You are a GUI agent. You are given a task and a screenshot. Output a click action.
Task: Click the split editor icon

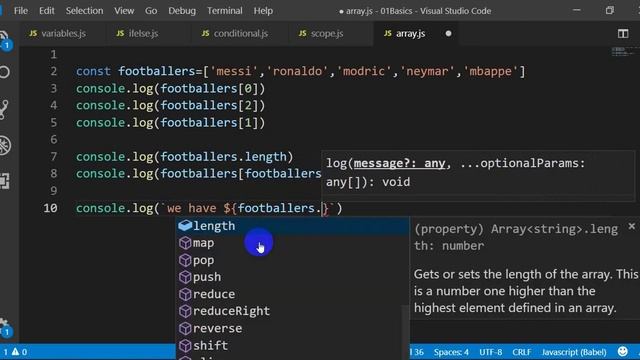pyautogui.click(x=623, y=33)
